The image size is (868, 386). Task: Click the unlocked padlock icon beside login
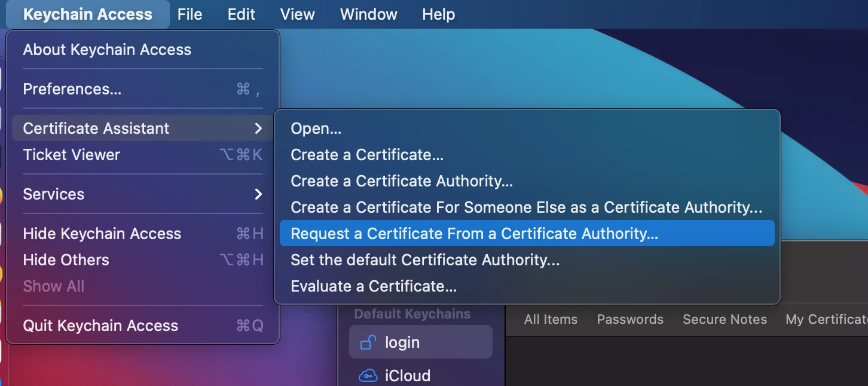(368, 342)
